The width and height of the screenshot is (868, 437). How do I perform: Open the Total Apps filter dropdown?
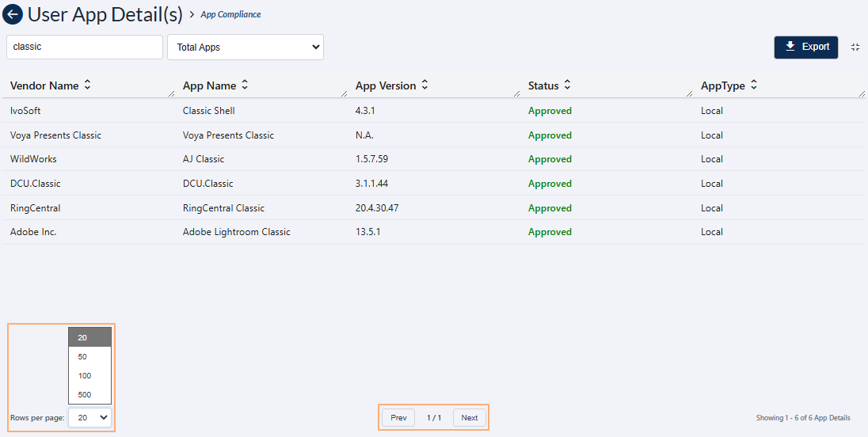pos(246,47)
